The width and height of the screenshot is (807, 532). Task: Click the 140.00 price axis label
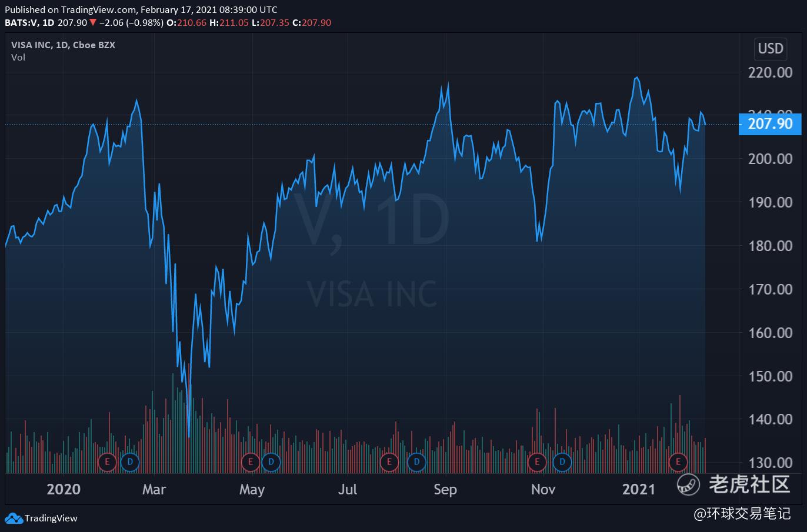770,420
